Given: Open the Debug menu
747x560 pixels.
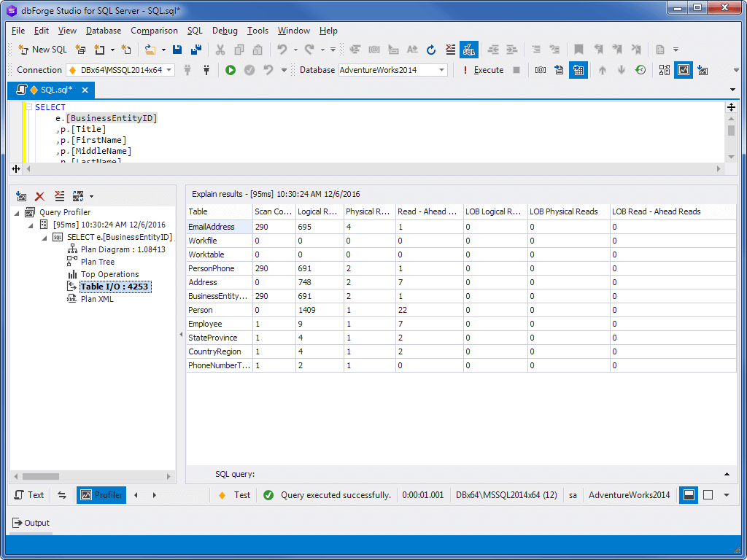Looking at the screenshot, I should pyautogui.click(x=225, y=31).
